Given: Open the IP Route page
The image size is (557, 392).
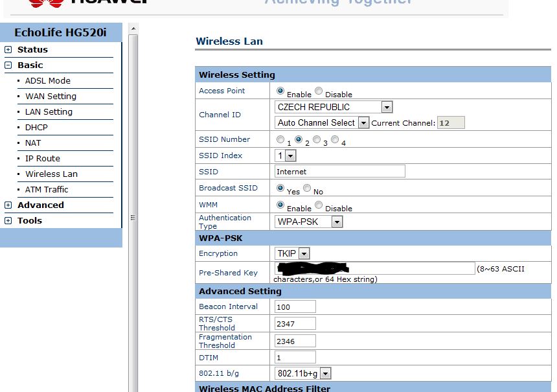Looking at the screenshot, I should 43,159.
